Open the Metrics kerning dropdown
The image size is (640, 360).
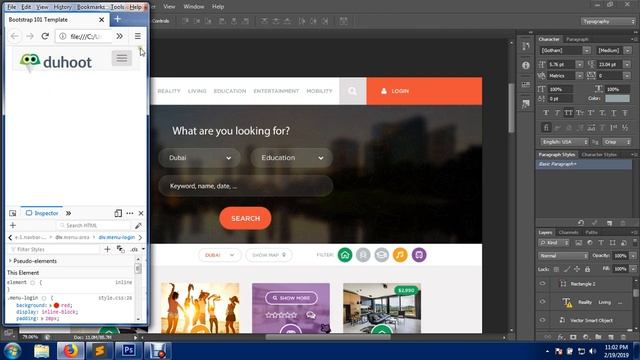579,76
